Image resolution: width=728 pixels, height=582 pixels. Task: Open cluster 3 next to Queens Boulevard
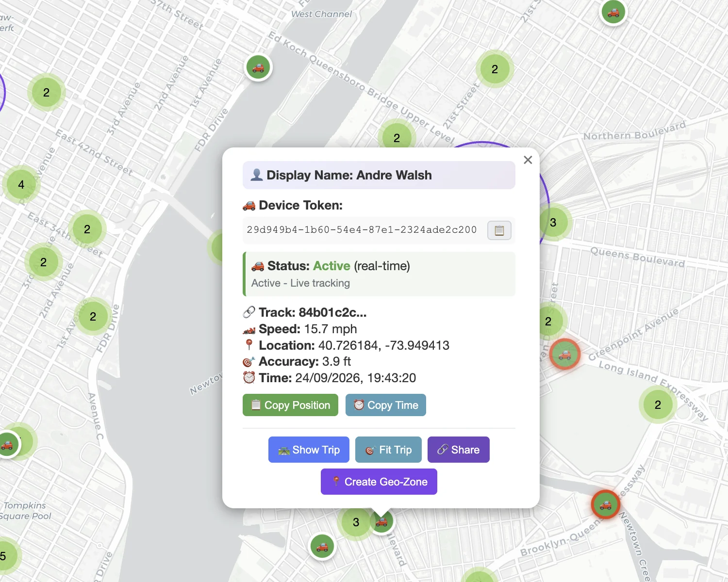pyautogui.click(x=553, y=223)
